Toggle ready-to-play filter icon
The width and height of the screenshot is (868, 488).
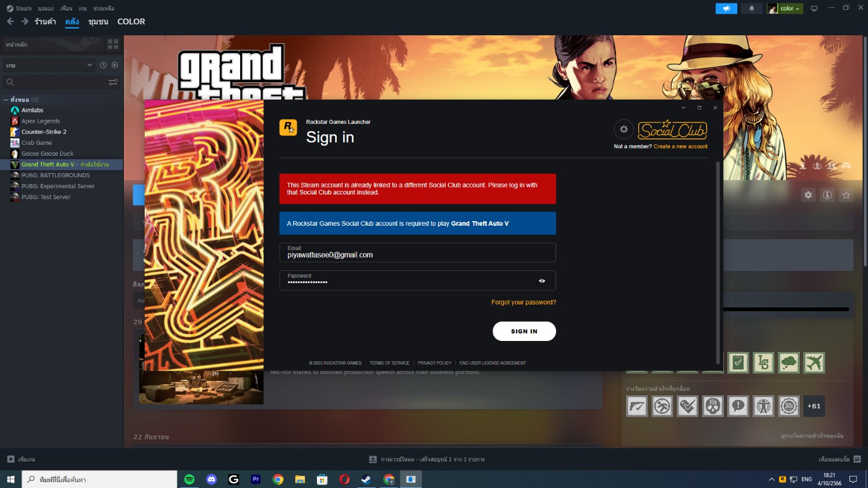115,65
